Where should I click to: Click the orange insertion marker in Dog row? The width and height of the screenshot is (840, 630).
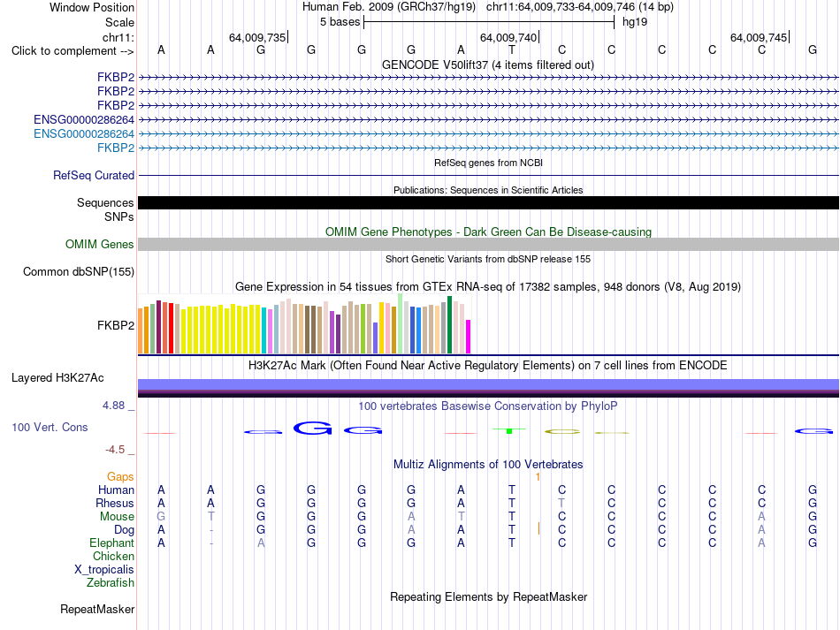(538, 529)
